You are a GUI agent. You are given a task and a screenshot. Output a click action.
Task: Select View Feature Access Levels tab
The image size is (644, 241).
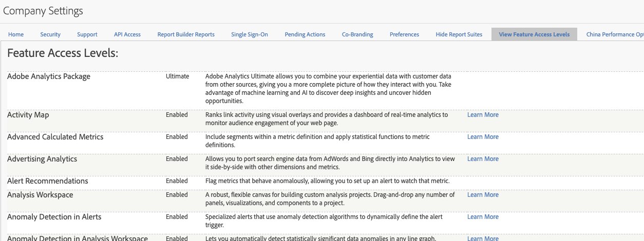pos(534,34)
